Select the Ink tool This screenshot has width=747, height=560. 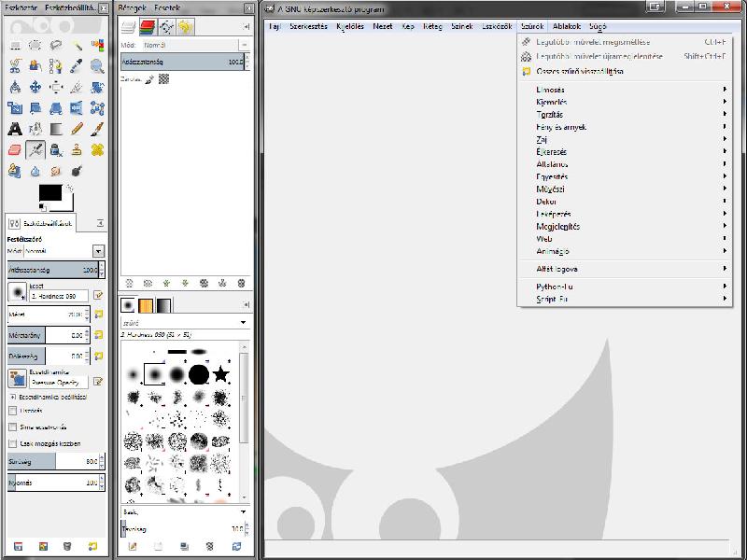pos(56,150)
